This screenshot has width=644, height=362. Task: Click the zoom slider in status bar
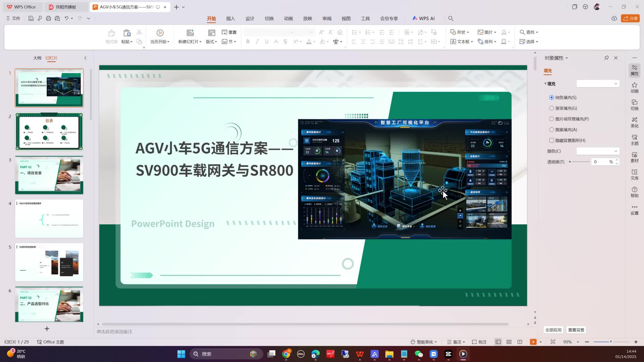pos(611,342)
